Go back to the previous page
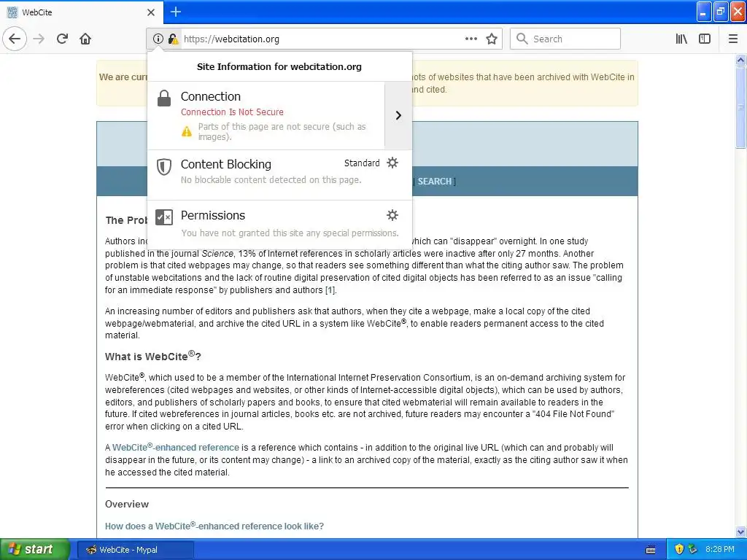 [15, 39]
